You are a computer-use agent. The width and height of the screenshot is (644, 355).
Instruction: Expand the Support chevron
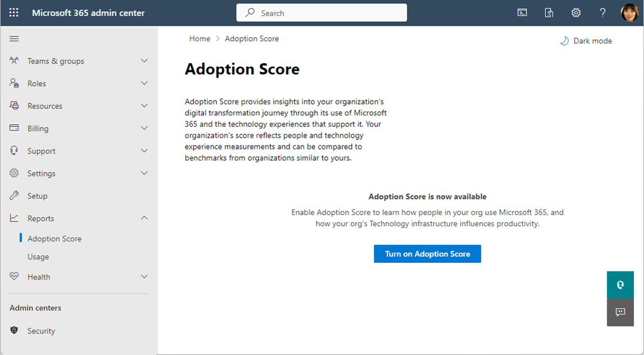[144, 151]
